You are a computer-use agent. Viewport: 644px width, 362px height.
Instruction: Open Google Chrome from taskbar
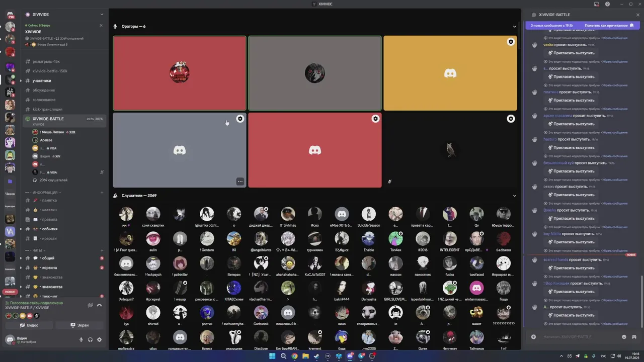(x=294, y=356)
